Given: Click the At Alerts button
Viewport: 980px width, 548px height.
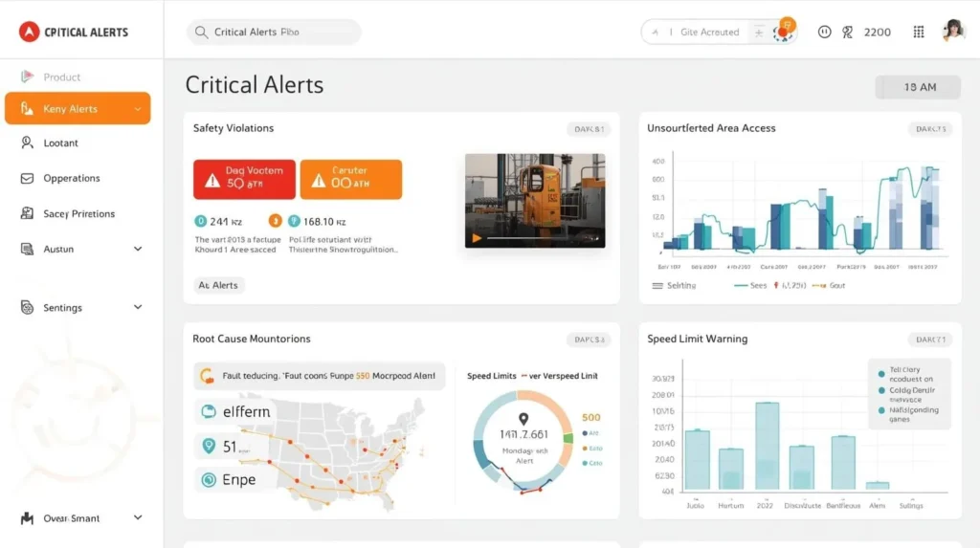Looking at the screenshot, I should coord(218,285).
